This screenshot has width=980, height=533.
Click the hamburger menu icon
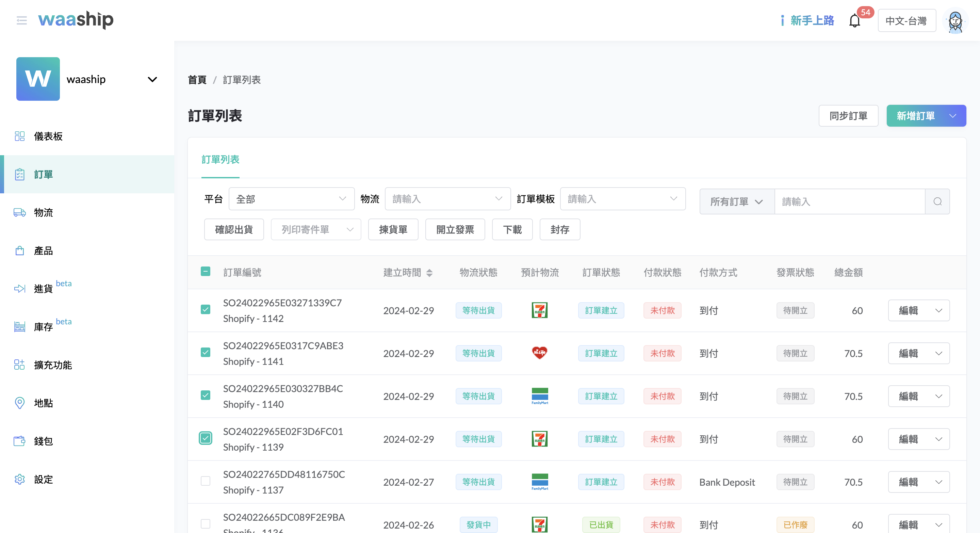[x=22, y=20]
